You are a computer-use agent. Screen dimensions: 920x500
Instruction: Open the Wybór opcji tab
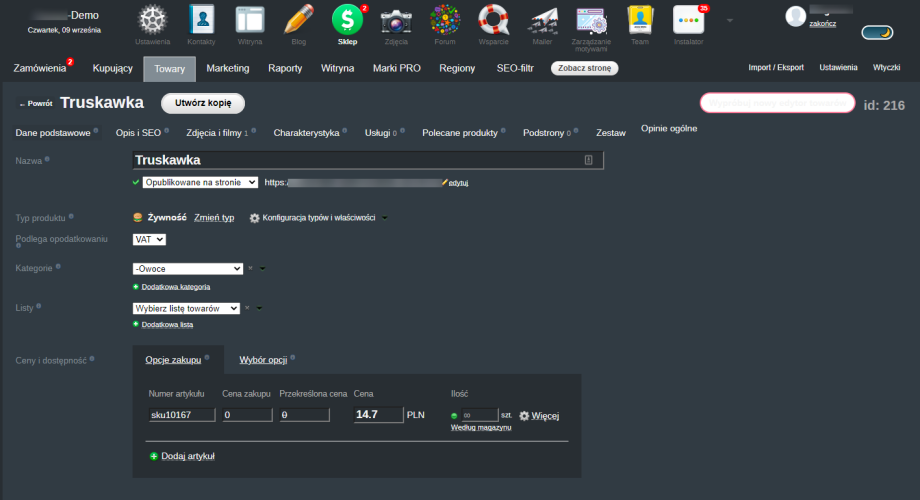coord(263,359)
